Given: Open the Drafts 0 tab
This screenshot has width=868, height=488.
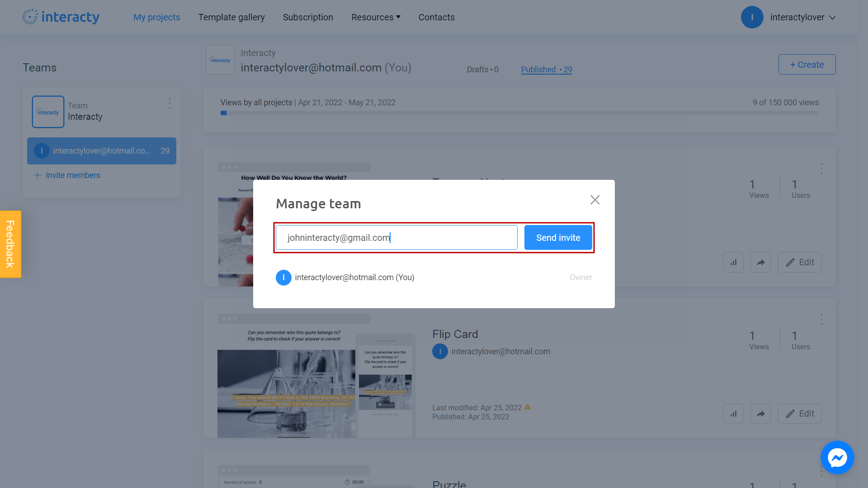Looking at the screenshot, I should [482, 70].
